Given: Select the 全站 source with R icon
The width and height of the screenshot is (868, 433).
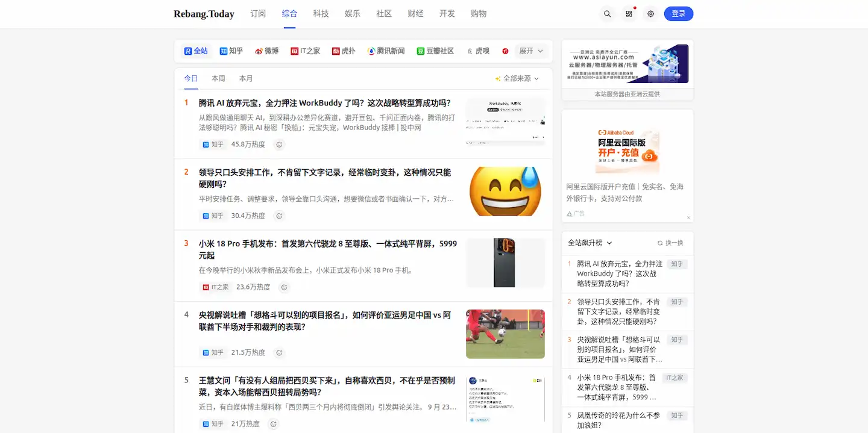Looking at the screenshot, I should coord(196,51).
